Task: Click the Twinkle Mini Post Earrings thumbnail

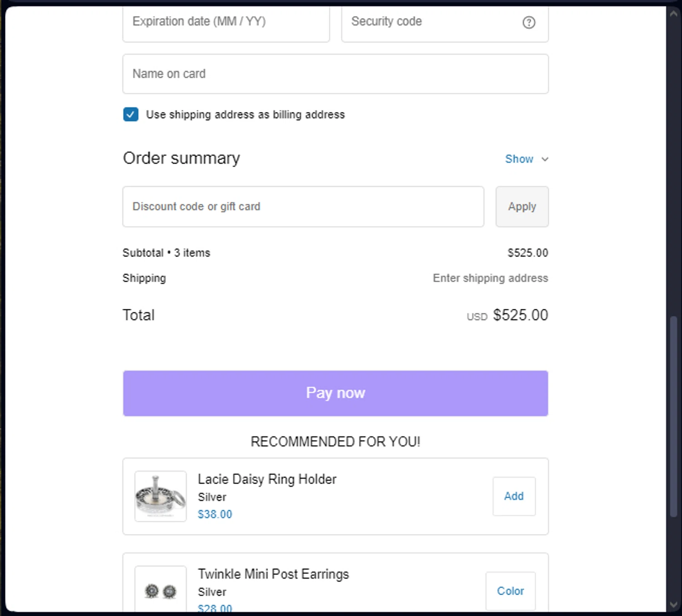Action: coord(160,591)
